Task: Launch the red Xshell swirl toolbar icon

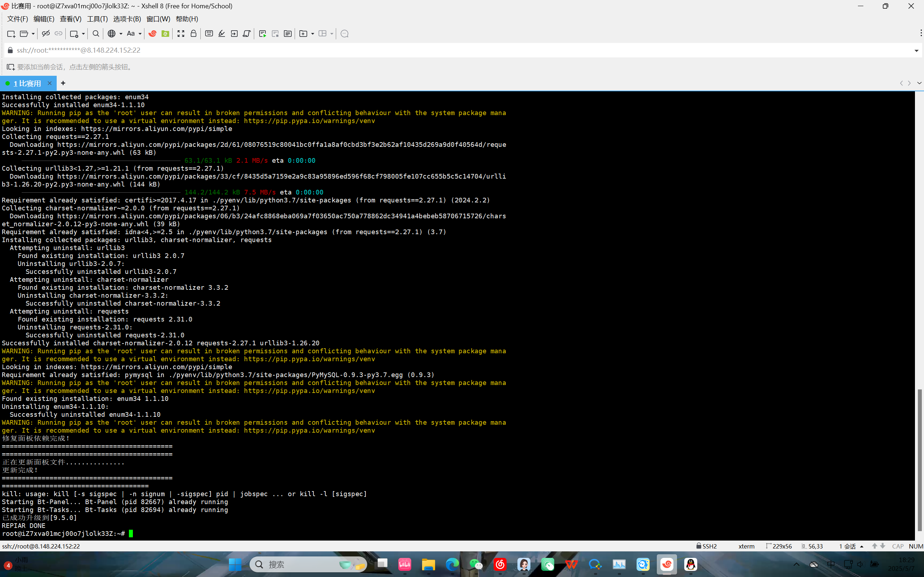Action: tap(152, 34)
